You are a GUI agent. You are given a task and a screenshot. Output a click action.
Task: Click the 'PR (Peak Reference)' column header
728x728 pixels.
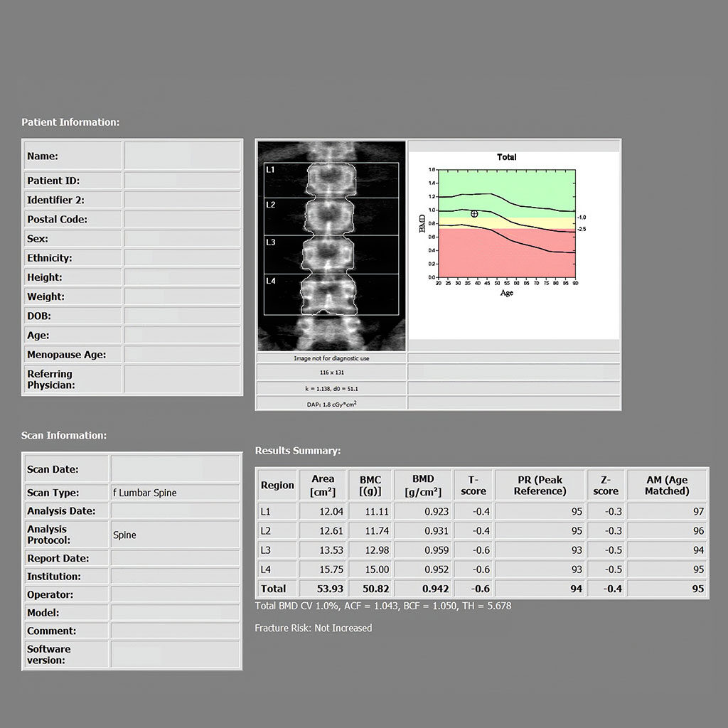540,485
